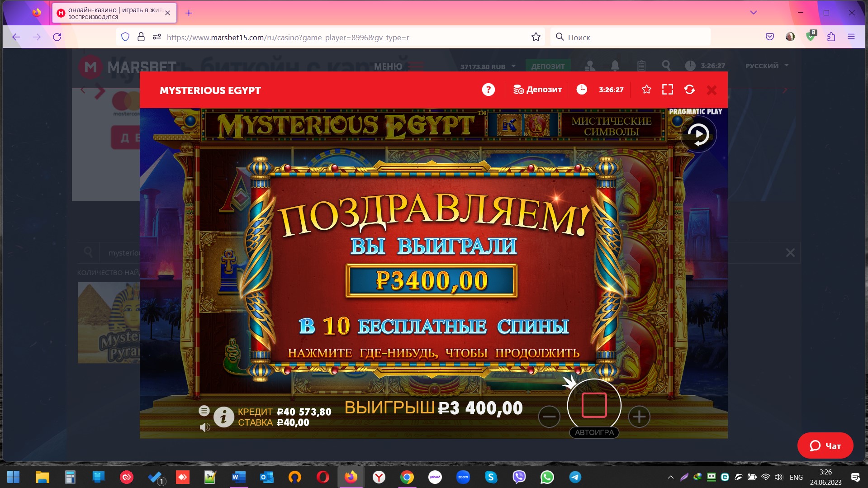Open the Firefox profile avatar
The height and width of the screenshot is (488, 868).
pyautogui.click(x=790, y=37)
